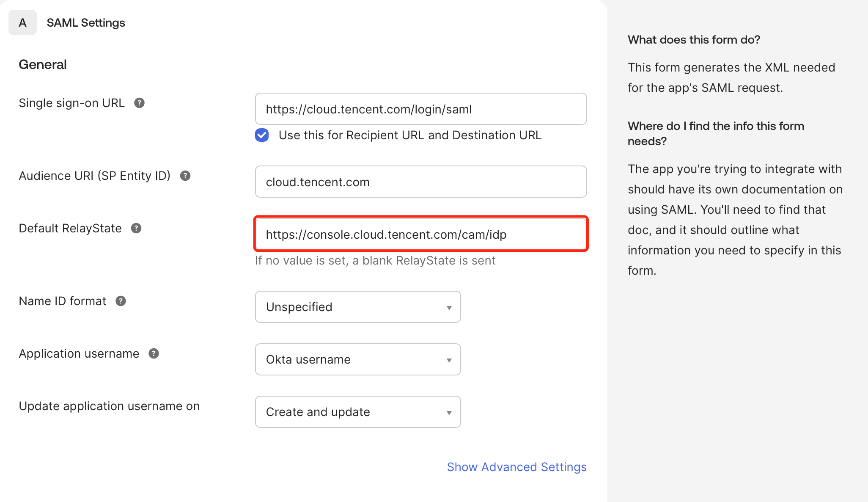Click What does this form do heading
Image resolution: width=868 pixels, height=502 pixels.
[x=694, y=39]
